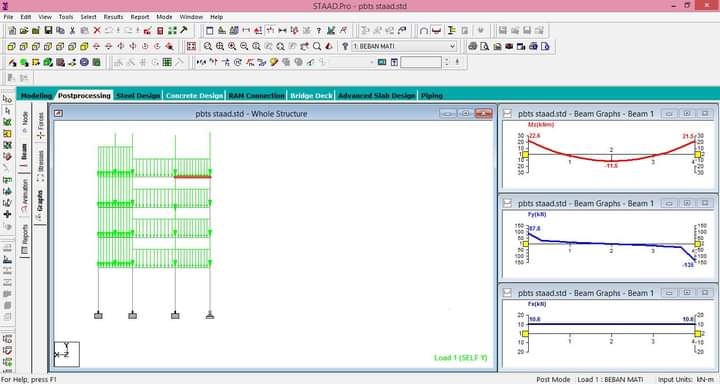720x384 pixels.
Task: Click the Print icon beside load dropdown
Action: coord(472,46)
